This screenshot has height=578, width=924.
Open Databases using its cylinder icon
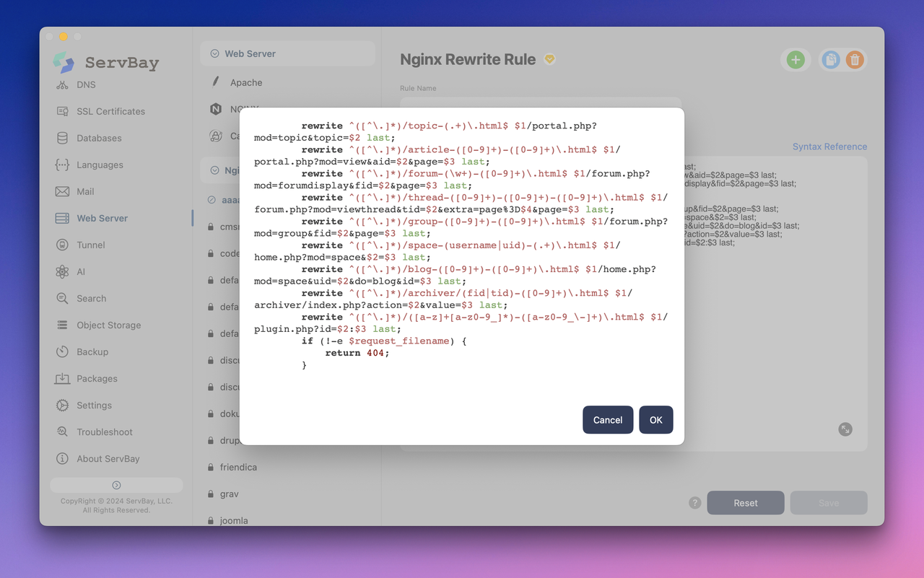pyautogui.click(x=62, y=138)
